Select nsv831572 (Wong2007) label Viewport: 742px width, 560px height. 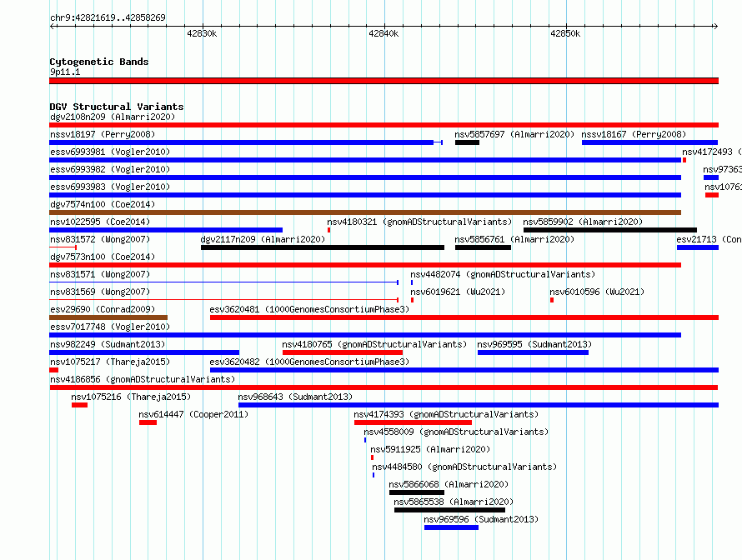(100, 239)
